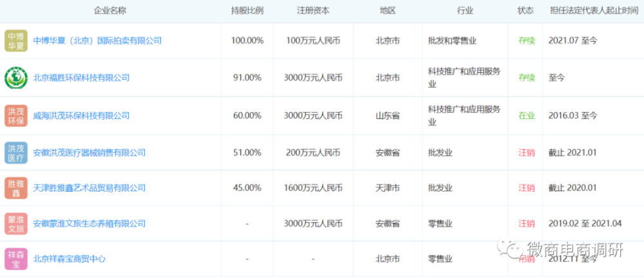The width and height of the screenshot is (644, 278).
Task: Click 山东省 region cell
Action: [388, 116]
